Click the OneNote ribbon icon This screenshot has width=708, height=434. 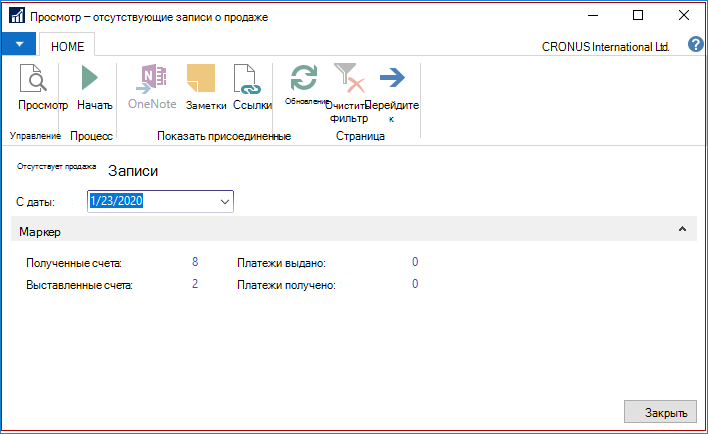pos(152,78)
